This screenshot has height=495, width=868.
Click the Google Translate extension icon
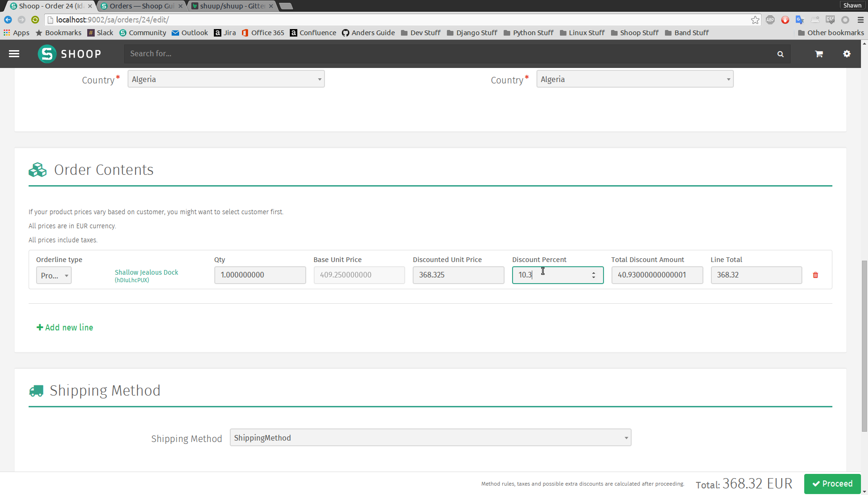[800, 20]
